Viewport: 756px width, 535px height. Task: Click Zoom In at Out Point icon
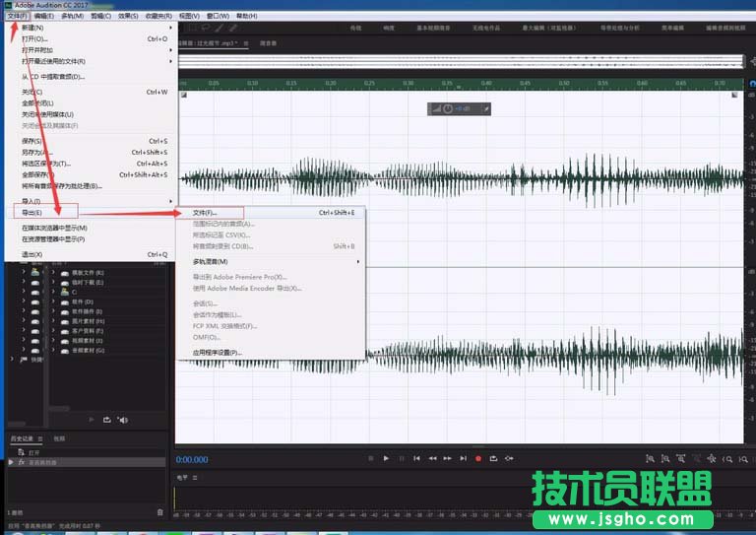point(743,459)
